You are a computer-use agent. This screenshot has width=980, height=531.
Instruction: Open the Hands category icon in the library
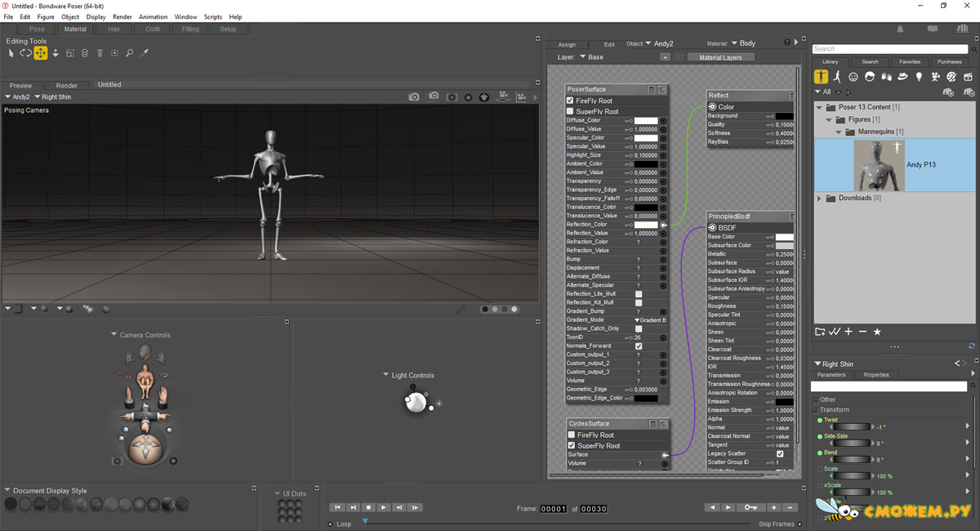tap(886, 77)
